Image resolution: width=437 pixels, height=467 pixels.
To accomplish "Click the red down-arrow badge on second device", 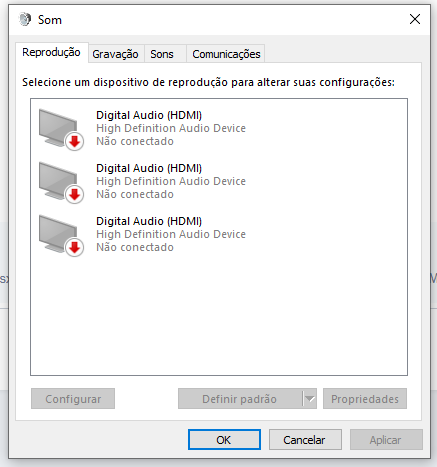I will (74, 195).
